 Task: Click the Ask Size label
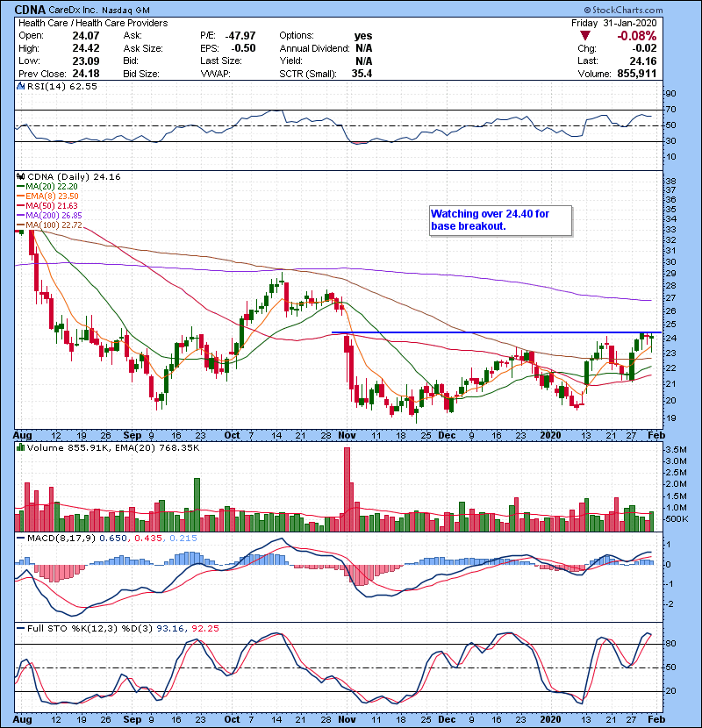(x=143, y=48)
